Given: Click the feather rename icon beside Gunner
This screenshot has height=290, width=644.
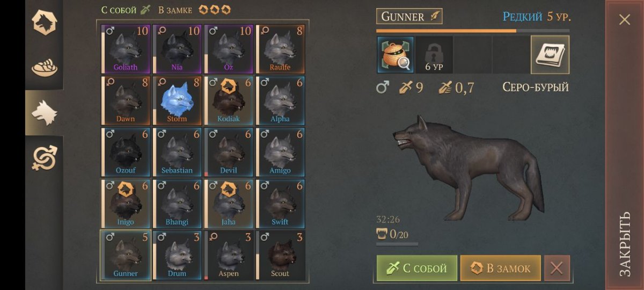Looking at the screenshot, I should click(x=434, y=17).
